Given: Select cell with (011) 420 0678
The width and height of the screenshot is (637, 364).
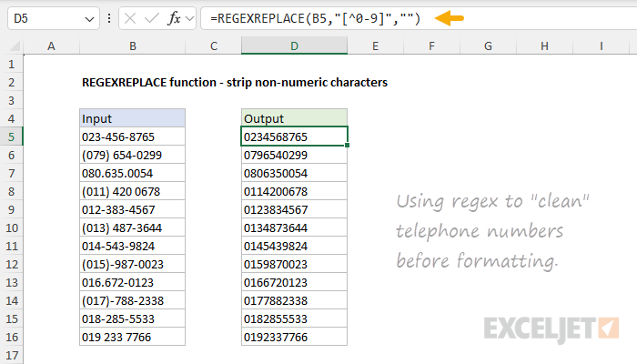Looking at the screenshot, I should 133,191.
